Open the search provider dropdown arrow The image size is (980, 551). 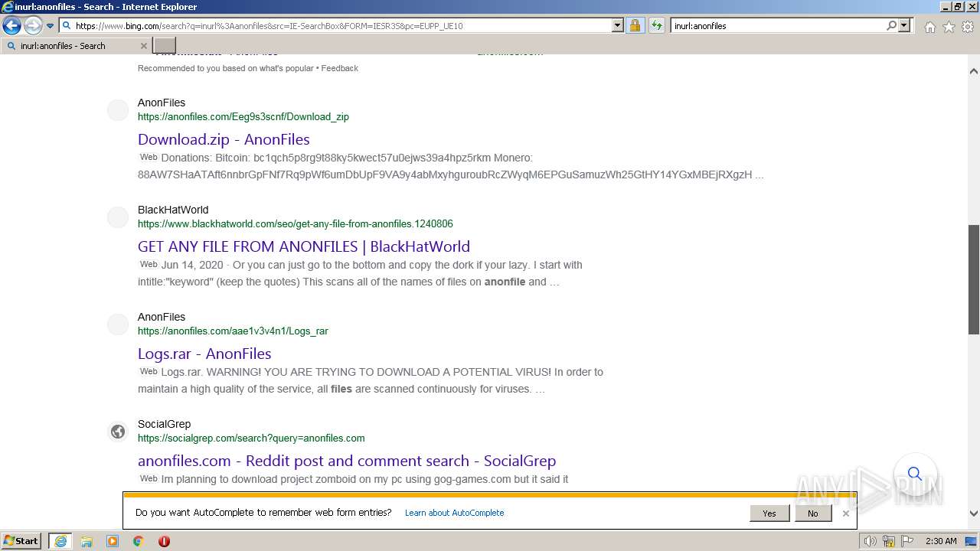point(904,25)
